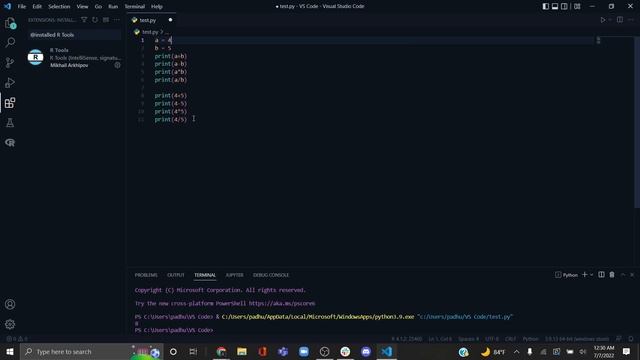Split the editor to the right

pyautogui.click(x=620, y=20)
